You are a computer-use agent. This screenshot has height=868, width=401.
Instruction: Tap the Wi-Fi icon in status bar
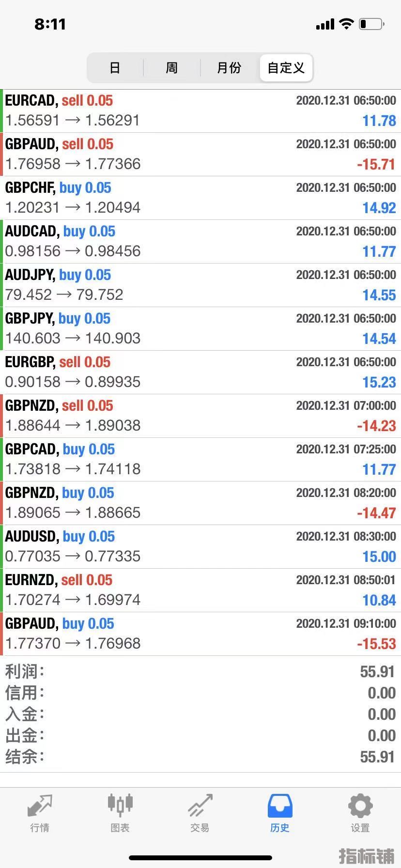(346, 24)
